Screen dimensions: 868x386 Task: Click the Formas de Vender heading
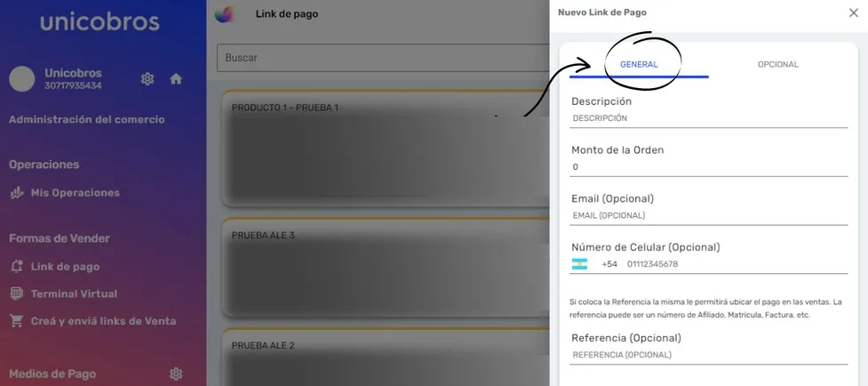[60, 238]
